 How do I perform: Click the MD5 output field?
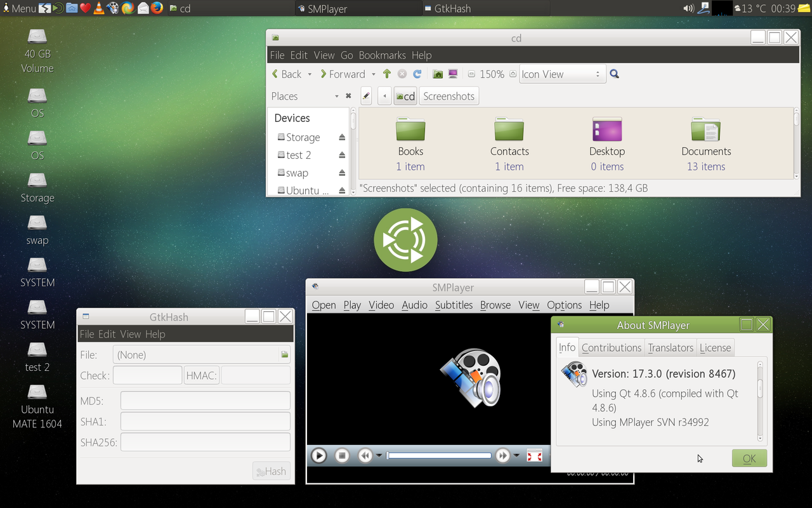pyautogui.click(x=206, y=401)
